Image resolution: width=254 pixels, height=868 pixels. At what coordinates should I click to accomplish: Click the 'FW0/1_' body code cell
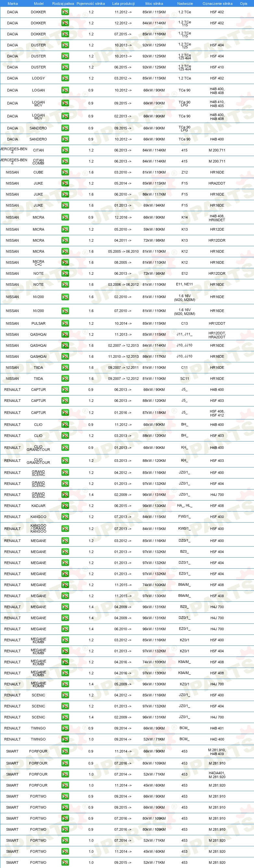184,517
